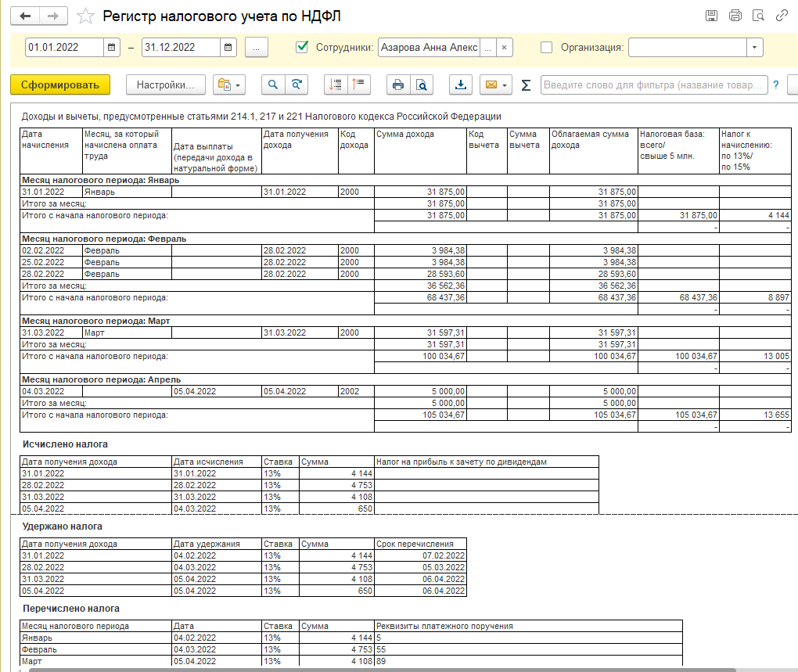Open calendar for start date 01.01.2022
This screenshot has width=798, height=672.
113,47
